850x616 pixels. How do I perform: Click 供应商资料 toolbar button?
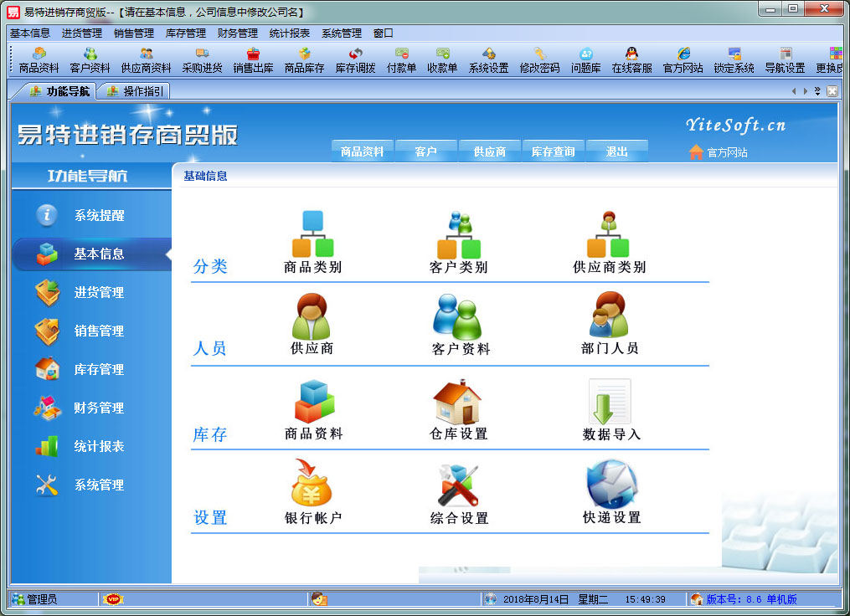point(146,60)
